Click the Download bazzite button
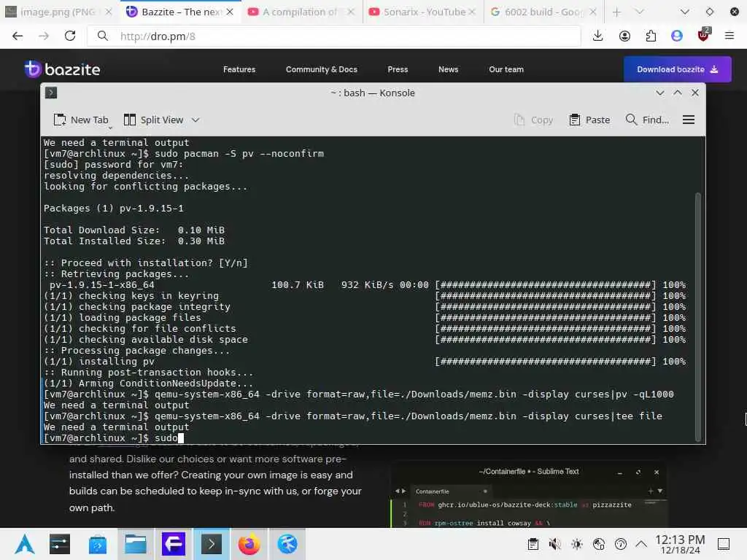This screenshot has width=747, height=560. (678, 69)
